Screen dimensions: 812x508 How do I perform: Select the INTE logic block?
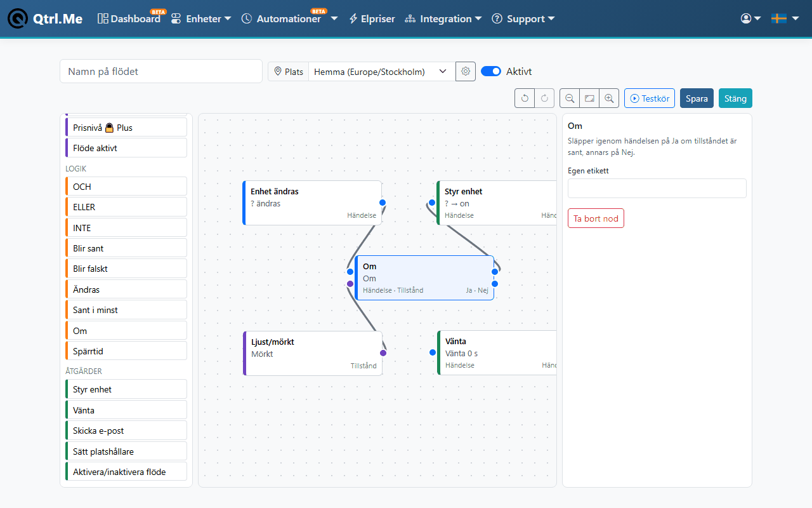click(126, 228)
